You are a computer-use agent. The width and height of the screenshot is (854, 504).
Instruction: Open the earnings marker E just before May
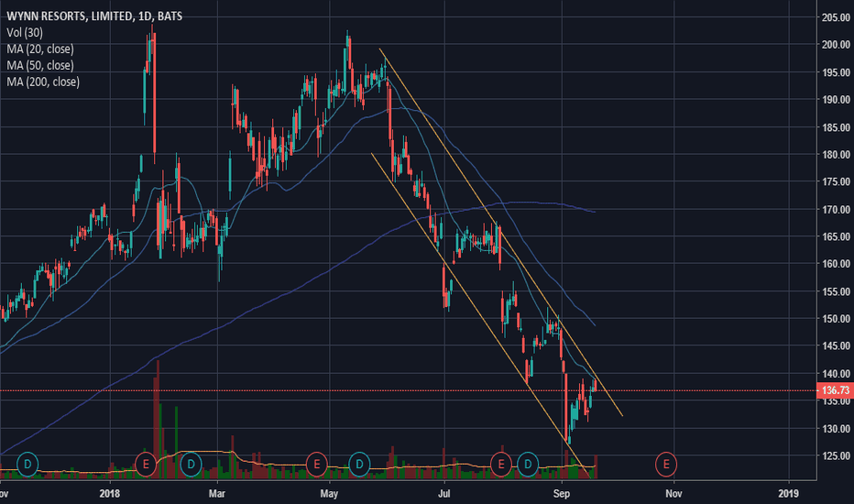click(x=316, y=465)
